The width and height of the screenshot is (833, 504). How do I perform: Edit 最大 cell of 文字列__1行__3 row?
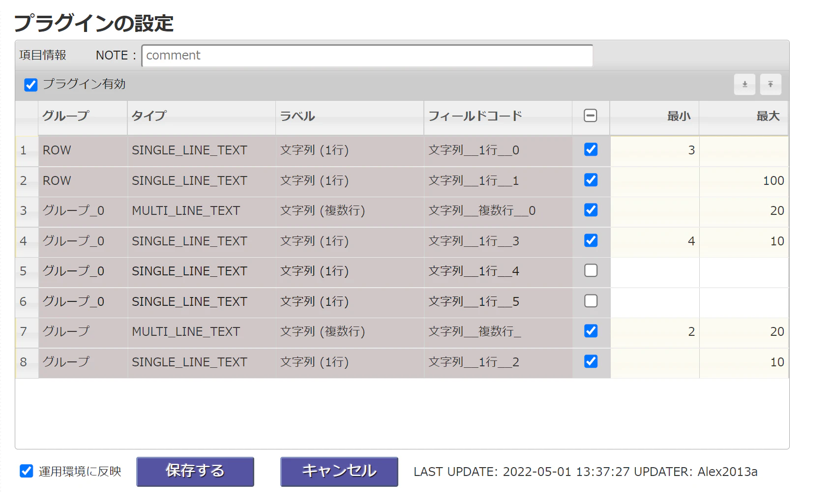click(744, 241)
